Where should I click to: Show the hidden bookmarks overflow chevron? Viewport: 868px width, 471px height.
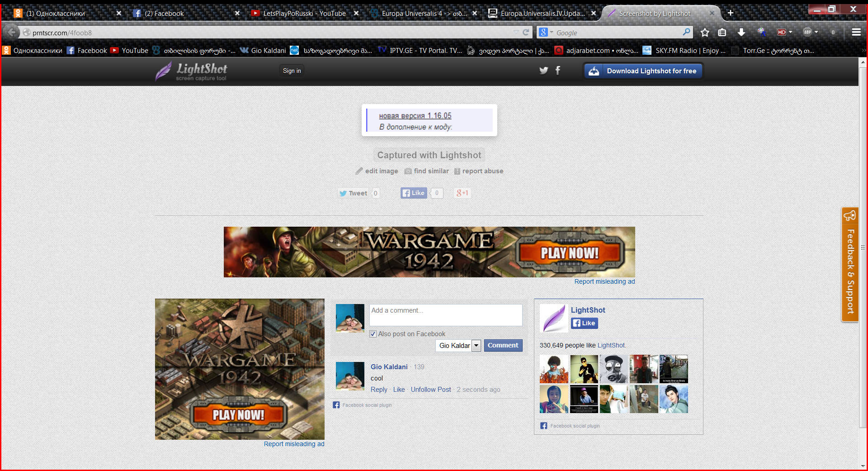[864, 51]
